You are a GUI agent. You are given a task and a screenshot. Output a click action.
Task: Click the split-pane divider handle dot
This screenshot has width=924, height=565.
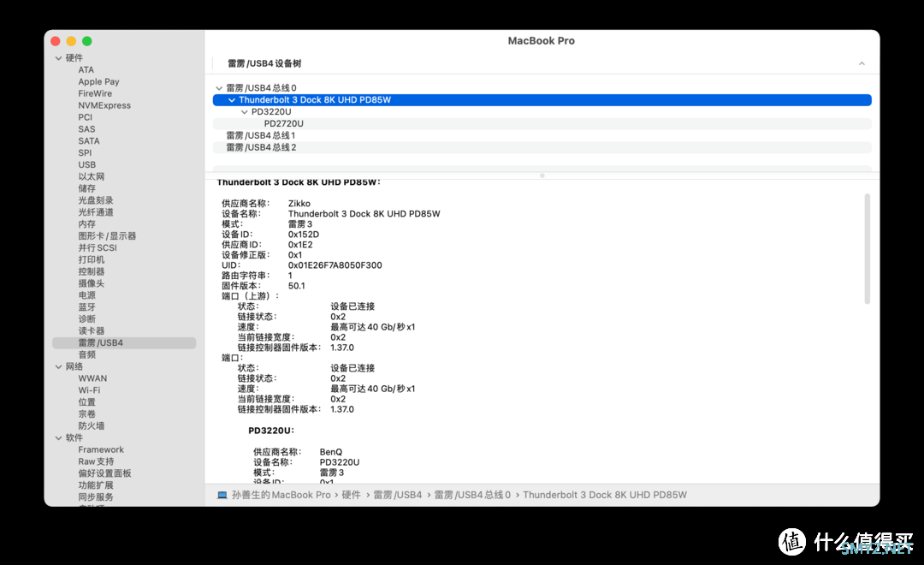pyautogui.click(x=542, y=175)
